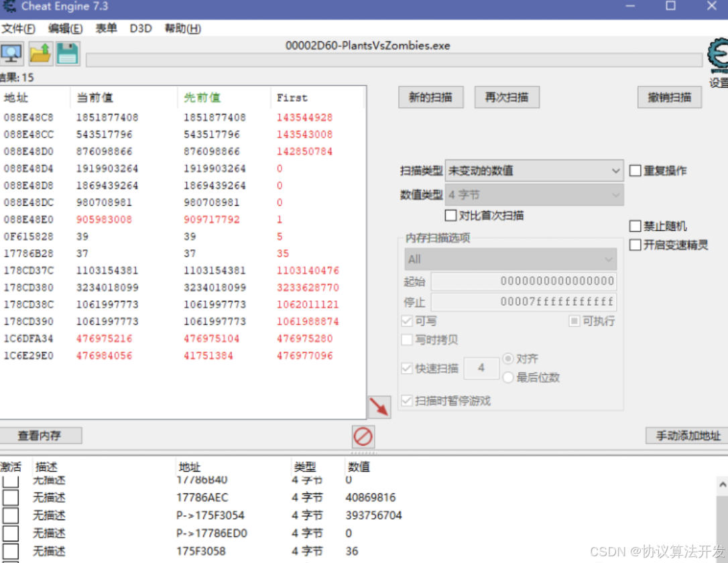The height and width of the screenshot is (563, 728).
Task: Select result row address 178CD37C
Action: (x=182, y=271)
